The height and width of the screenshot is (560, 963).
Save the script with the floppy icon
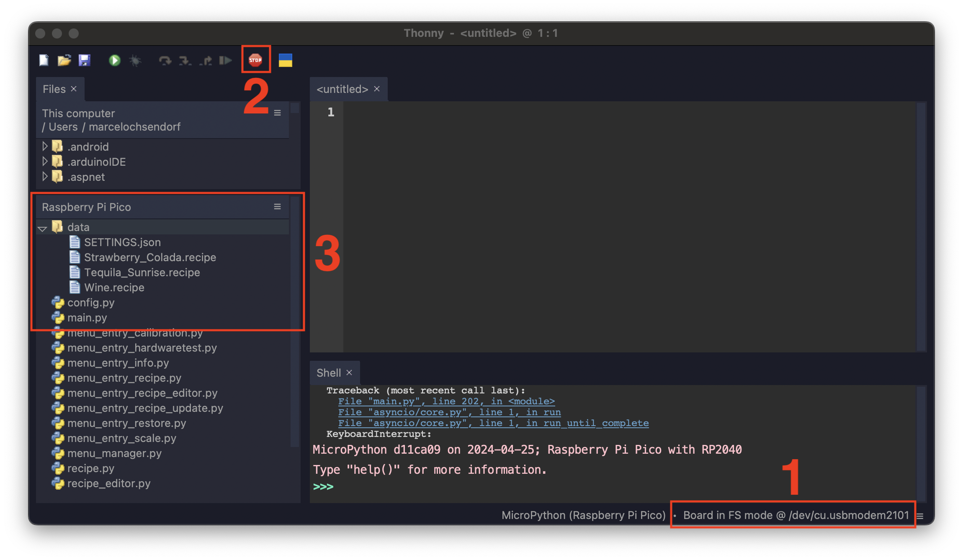click(84, 60)
